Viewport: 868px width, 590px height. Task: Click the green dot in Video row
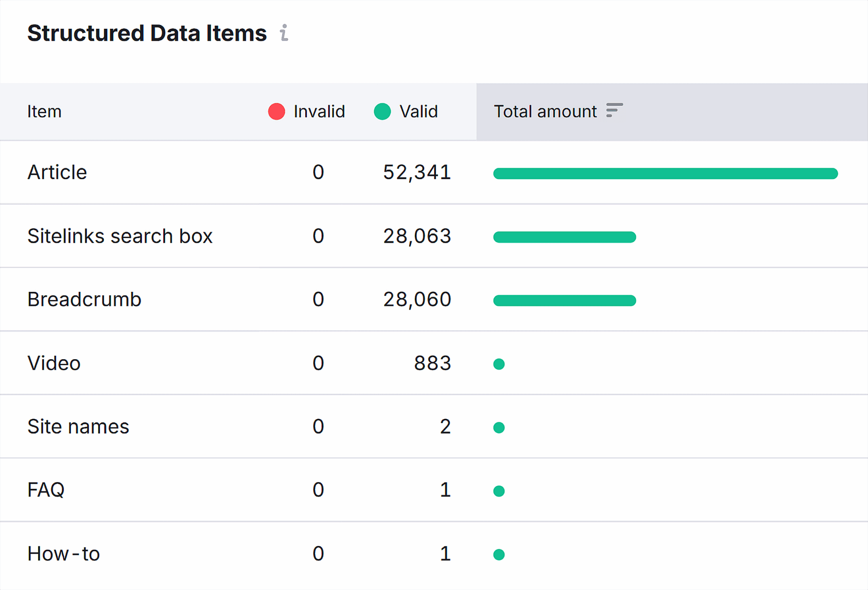tap(499, 364)
